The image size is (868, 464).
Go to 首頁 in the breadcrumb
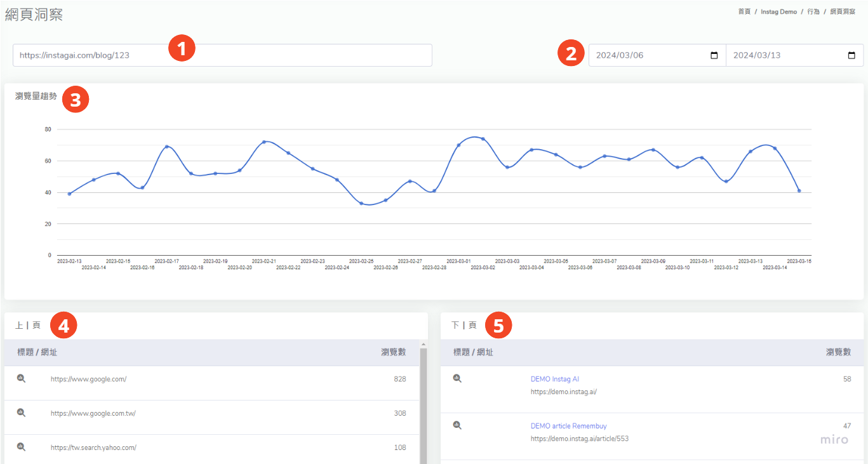point(744,11)
